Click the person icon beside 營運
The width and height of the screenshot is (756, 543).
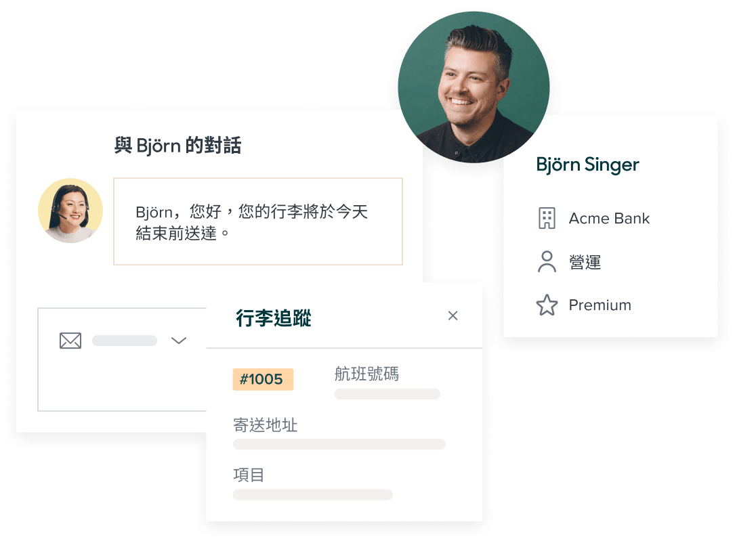click(547, 261)
